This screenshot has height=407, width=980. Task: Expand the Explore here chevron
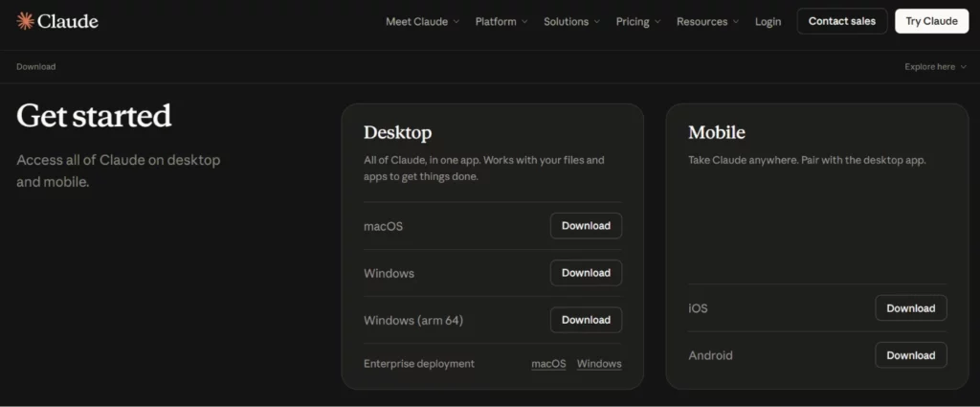[963, 67]
